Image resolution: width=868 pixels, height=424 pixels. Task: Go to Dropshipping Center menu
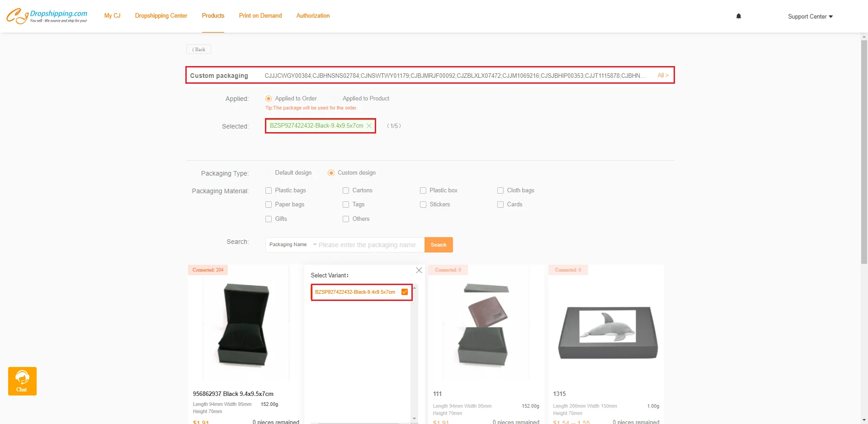point(161,16)
